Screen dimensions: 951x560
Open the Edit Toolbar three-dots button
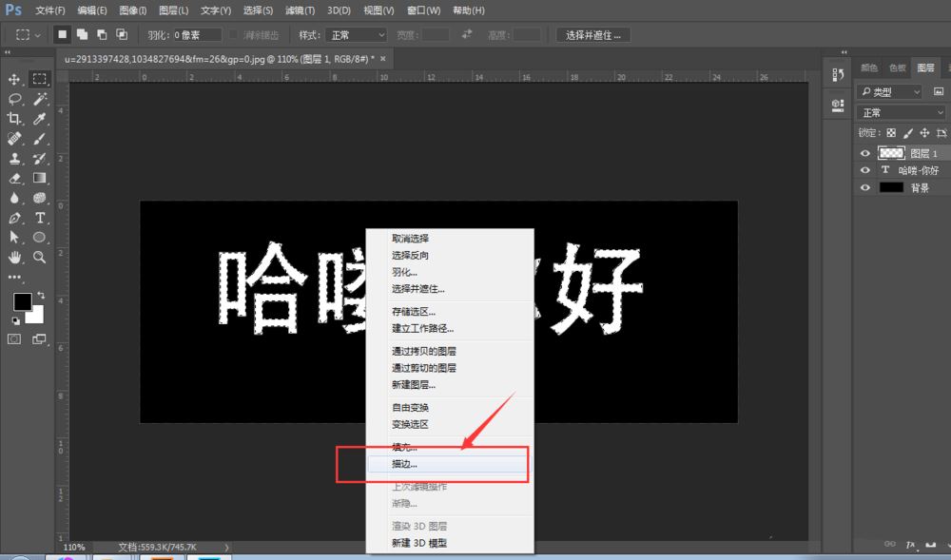pyautogui.click(x=14, y=277)
